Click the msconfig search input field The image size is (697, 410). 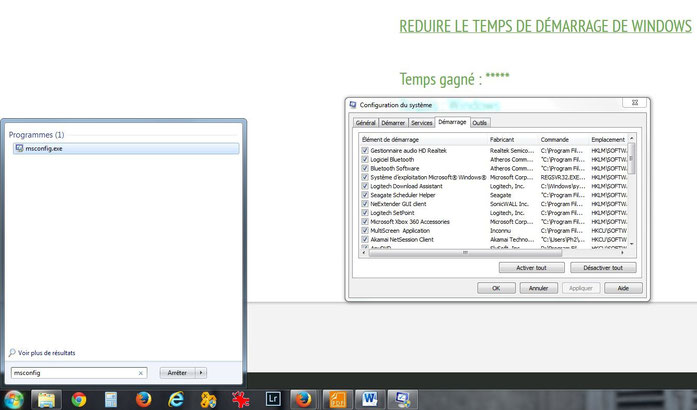[x=79, y=373]
